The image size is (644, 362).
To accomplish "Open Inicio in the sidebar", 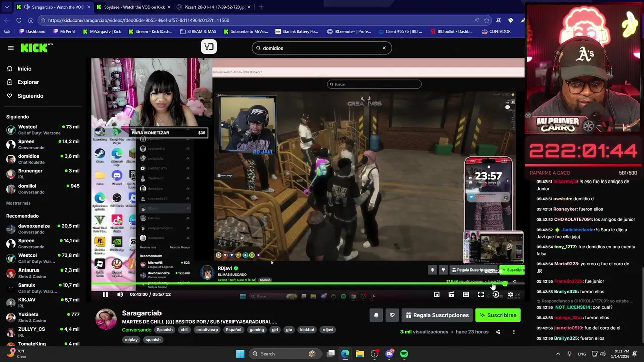I will coord(24,69).
